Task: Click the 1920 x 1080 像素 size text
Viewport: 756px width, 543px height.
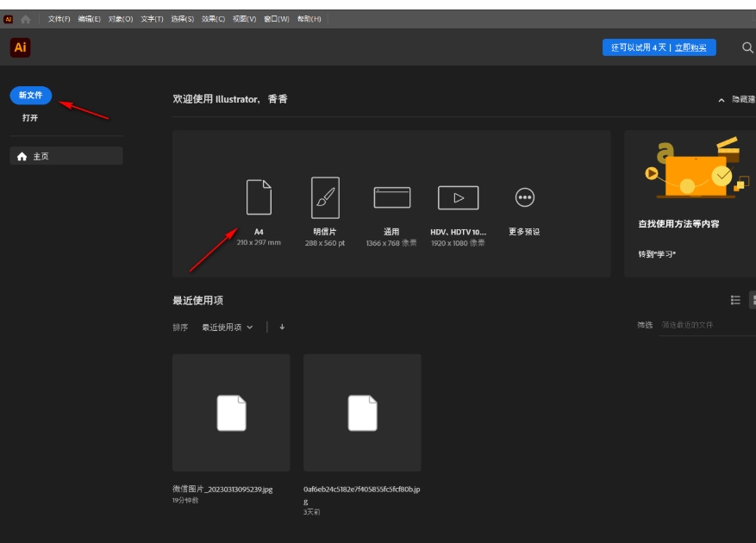Action: tap(458, 243)
